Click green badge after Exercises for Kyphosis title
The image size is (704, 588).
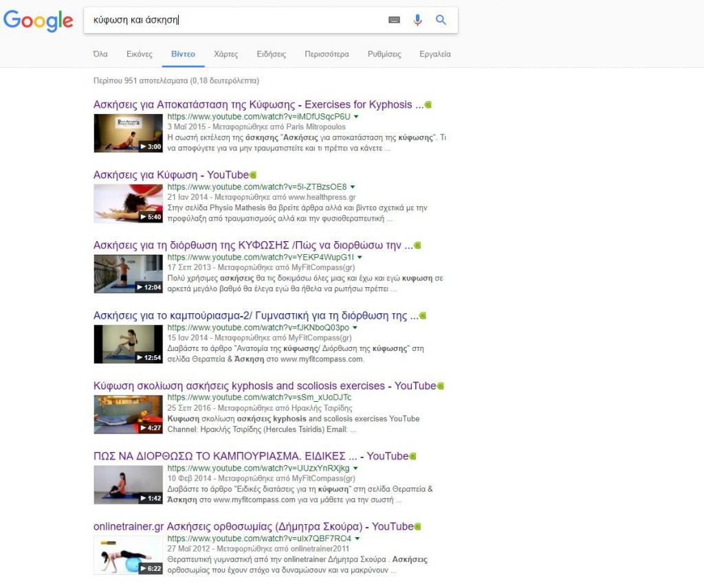pos(428,104)
